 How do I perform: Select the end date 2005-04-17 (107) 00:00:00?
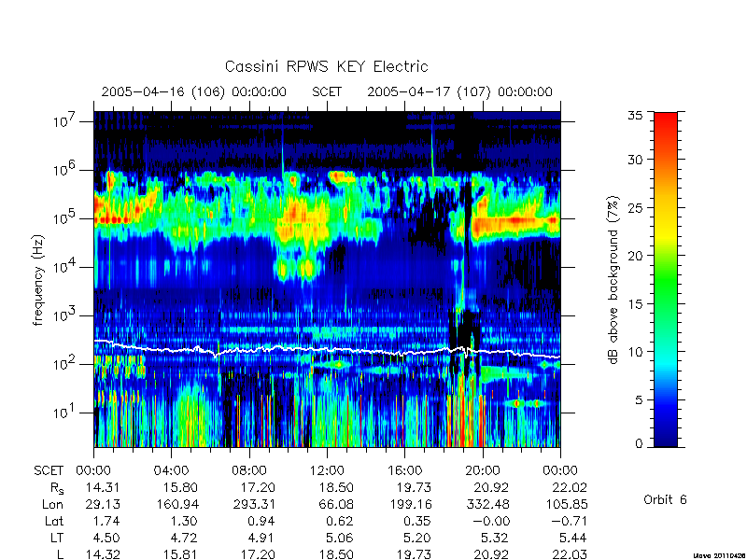point(459,91)
